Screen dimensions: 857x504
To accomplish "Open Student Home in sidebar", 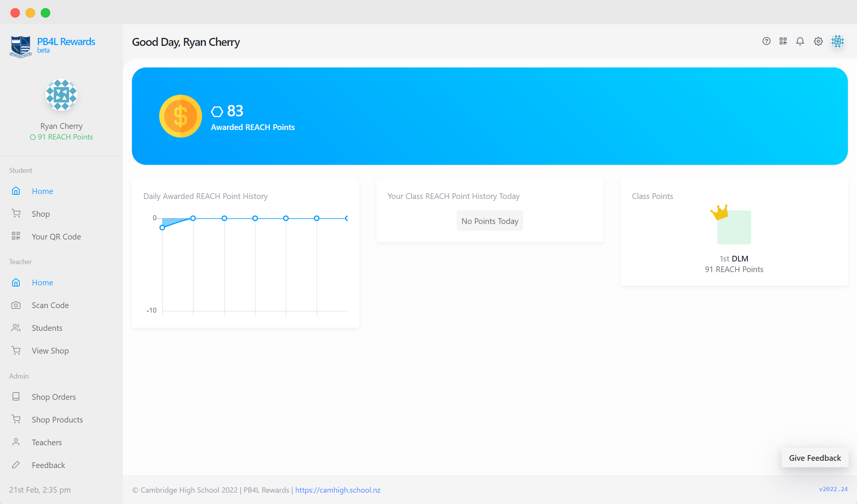I will (42, 191).
